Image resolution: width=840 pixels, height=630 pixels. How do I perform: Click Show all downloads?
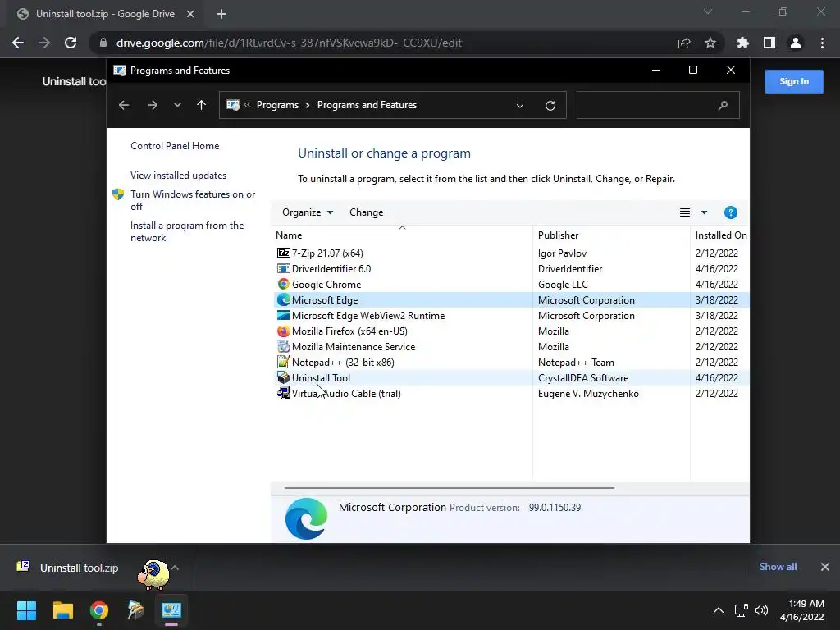pos(778,567)
